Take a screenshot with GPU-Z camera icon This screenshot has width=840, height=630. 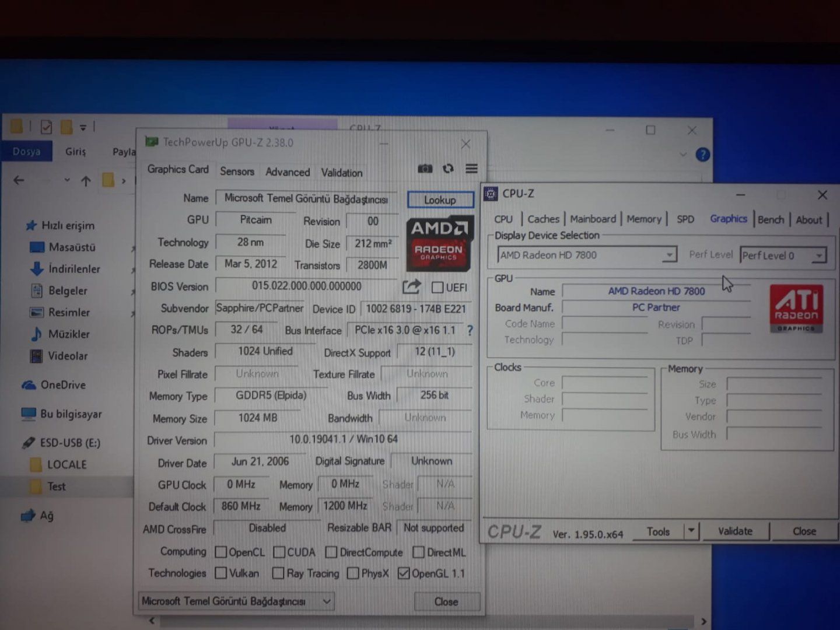[425, 169]
